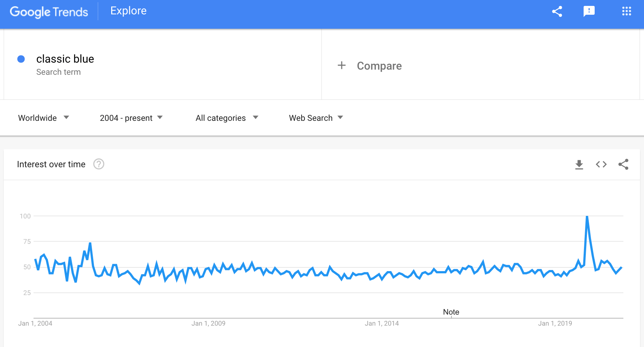
Task: Download the Interest over time CSV
Action: pyautogui.click(x=579, y=164)
